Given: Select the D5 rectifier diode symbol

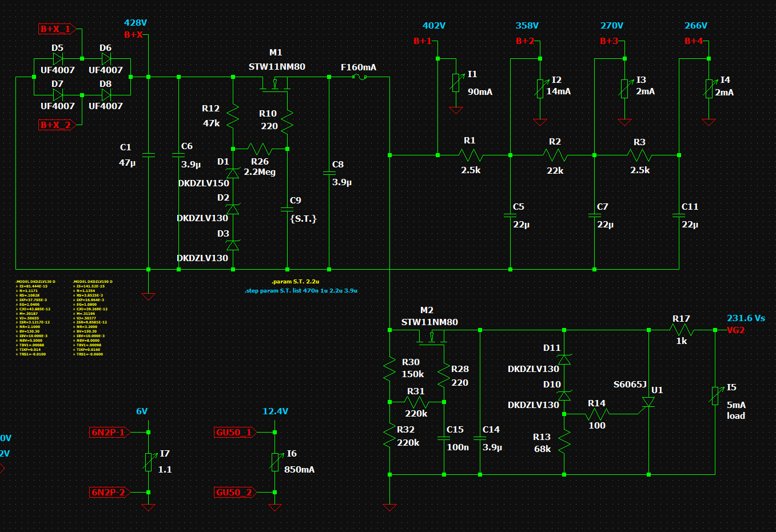Looking at the screenshot, I should point(57,59).
